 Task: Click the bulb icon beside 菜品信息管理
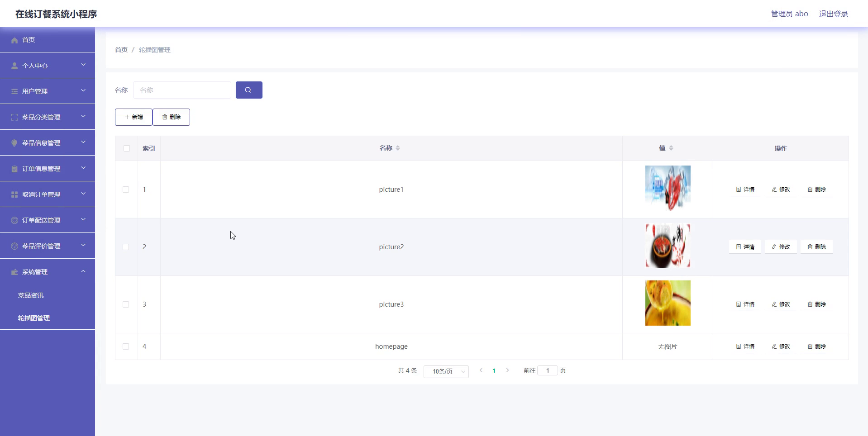pyautogui.click(x=14, y=143)
